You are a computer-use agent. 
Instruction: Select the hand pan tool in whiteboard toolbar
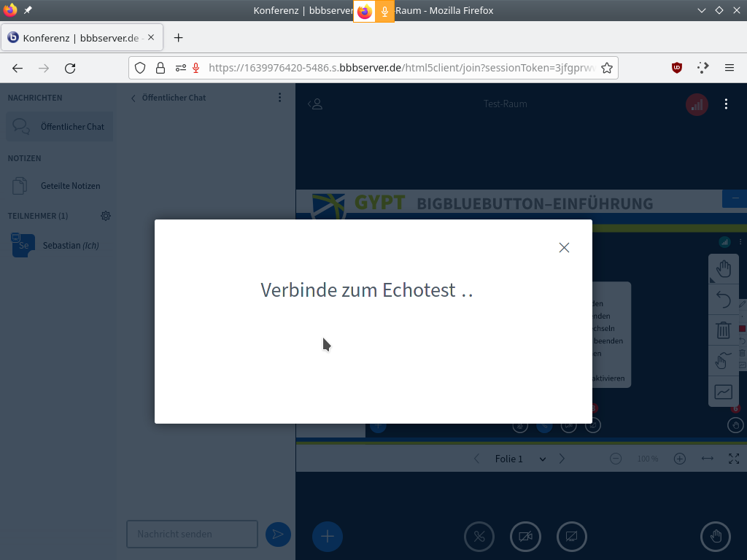pos(723,269)
